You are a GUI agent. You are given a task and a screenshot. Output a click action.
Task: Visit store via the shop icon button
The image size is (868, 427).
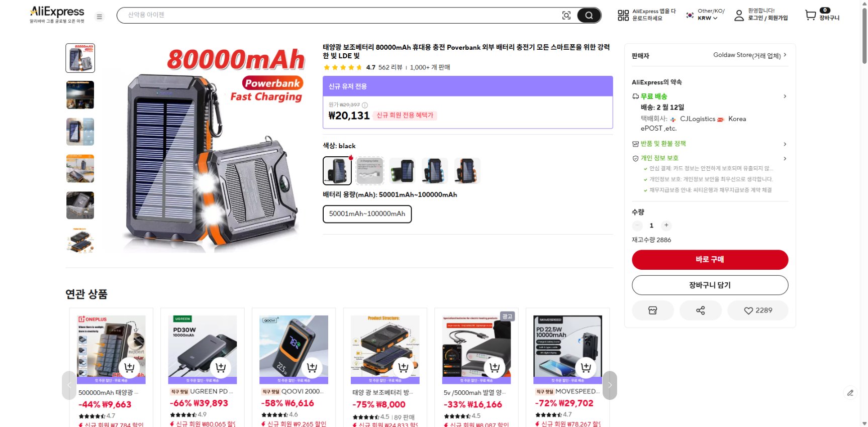tap(653, 310)
